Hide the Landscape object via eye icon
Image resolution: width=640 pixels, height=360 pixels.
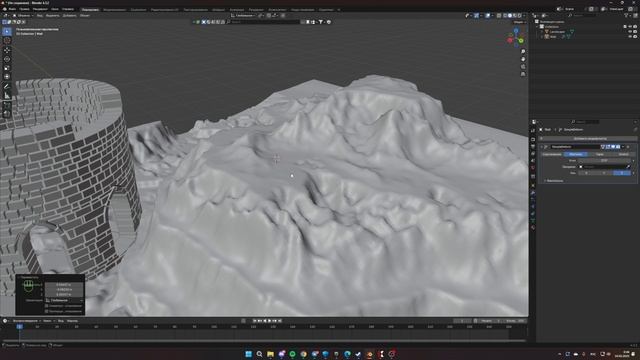(630, 31)
